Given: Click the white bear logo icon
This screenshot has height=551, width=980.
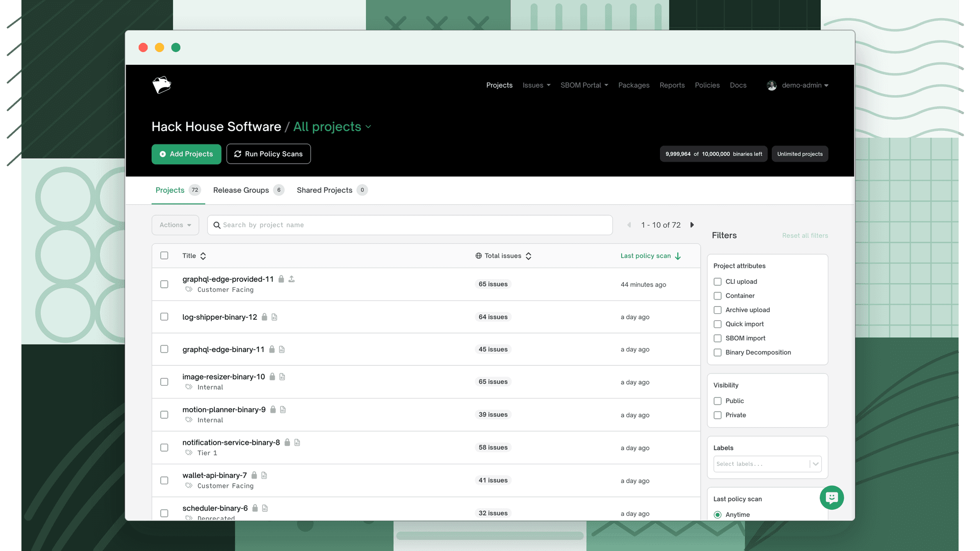Looking at the screenshot, I should [162, 85].
